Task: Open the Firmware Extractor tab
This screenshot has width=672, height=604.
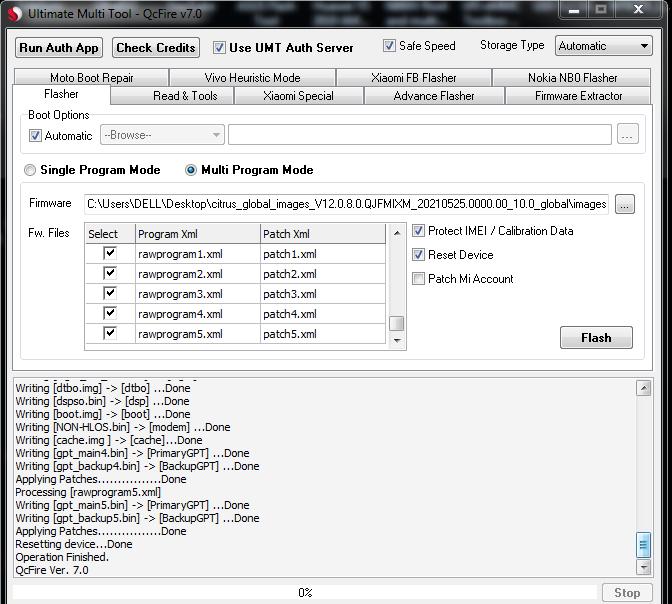Action: (x=578, y=96)
